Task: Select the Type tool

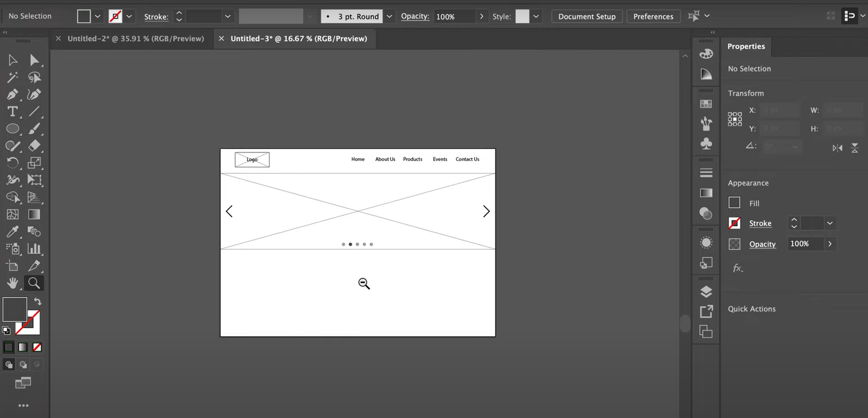Action: 13,111
